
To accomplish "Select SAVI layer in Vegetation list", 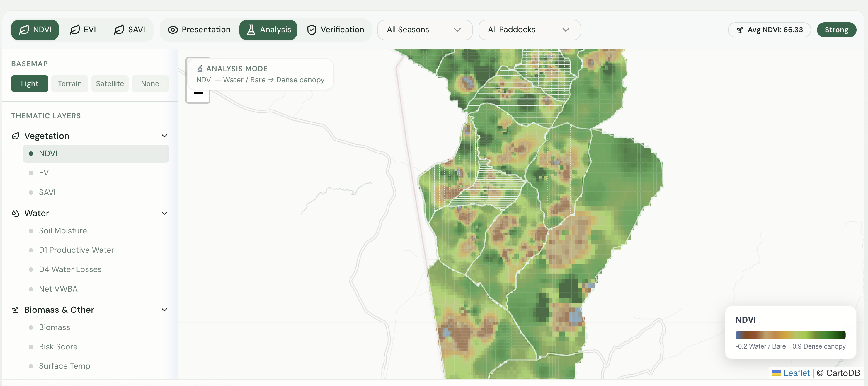I will tap(96, 192).
